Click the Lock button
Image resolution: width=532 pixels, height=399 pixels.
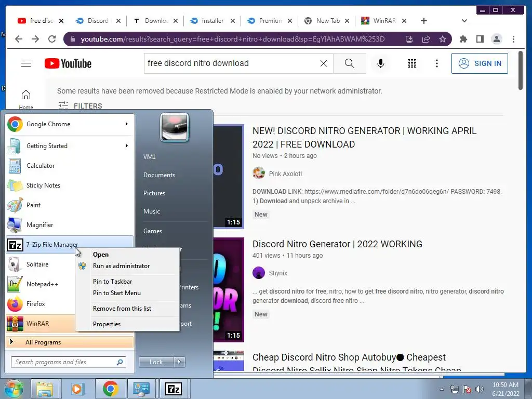click(156, 362)
